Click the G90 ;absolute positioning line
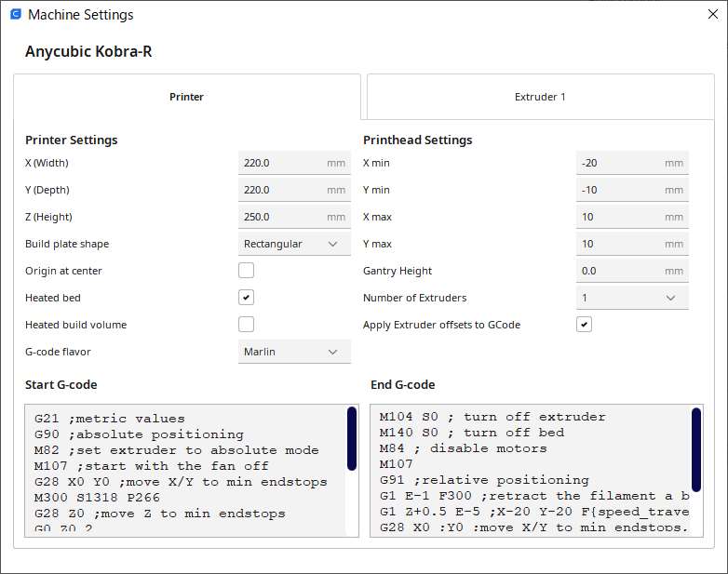Image resolution: width=728 pixels, height=574 pixels. (139, 434)
